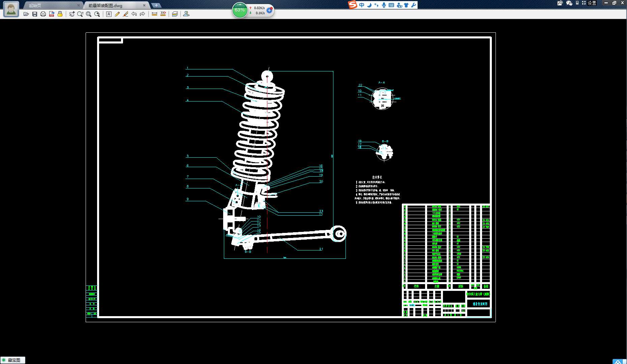Export drawing to PDF
627x364 pixels.
tap(52, 14)
